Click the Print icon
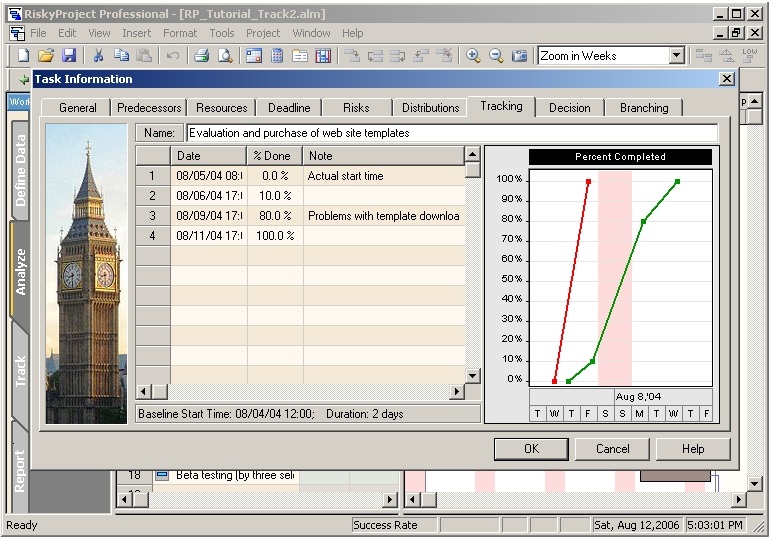Viewport: 770px width, 538px height. 201,55
